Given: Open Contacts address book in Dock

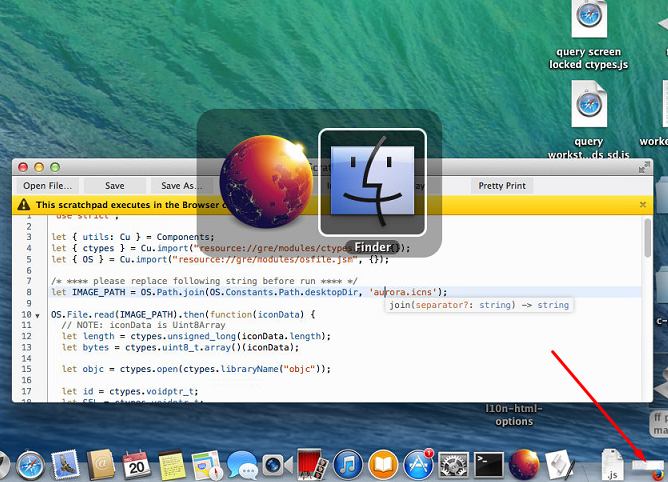Looking at the screenshot, I should pos(101,465).
